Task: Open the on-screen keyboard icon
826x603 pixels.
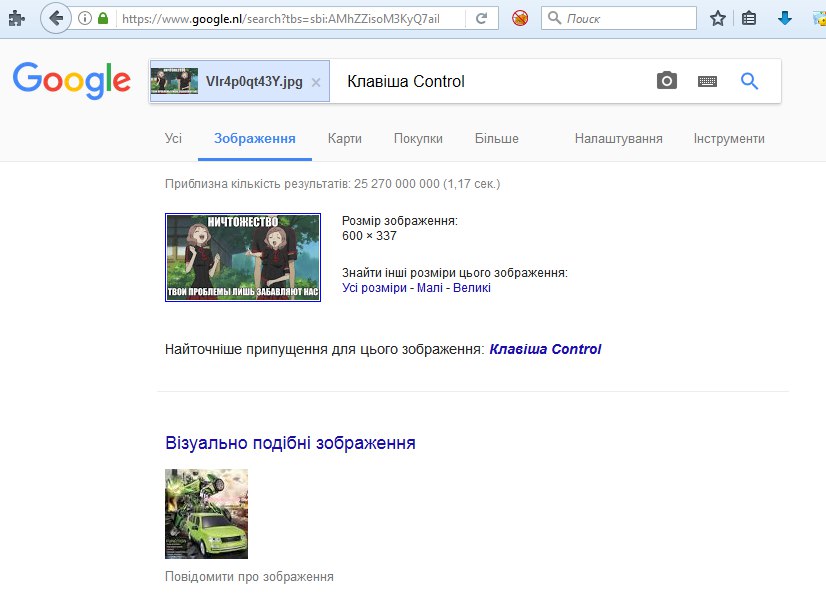Action: click(x=707, y=81)
